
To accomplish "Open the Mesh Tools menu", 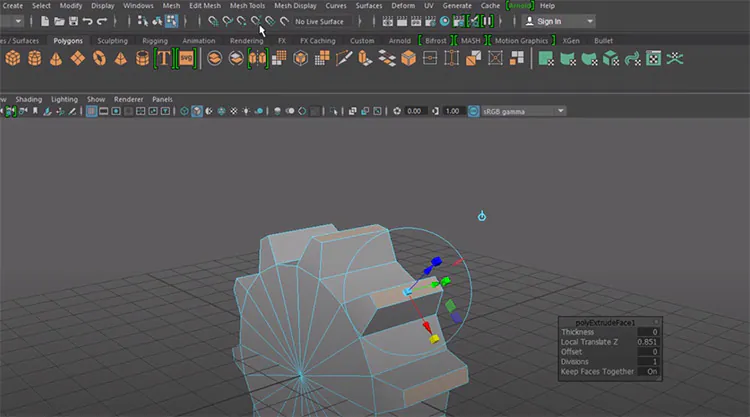I will (247, 6).
